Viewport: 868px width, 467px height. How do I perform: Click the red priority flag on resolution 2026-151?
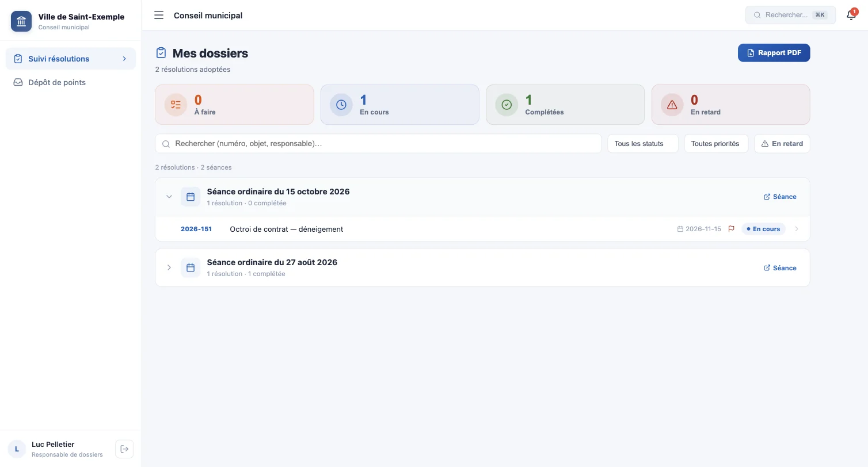pyautogui.click(x=732, y=229)
